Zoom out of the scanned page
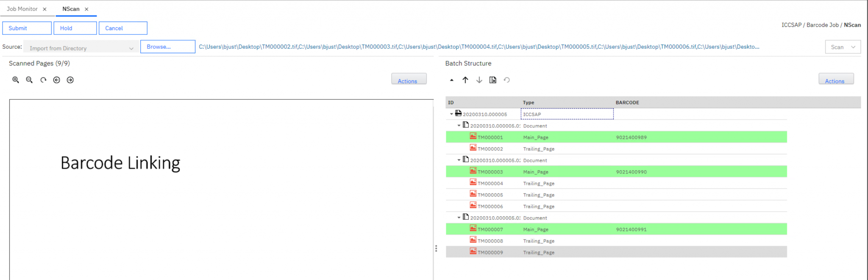This screenshot has width=868, height=280. click(x=29, y=80)
